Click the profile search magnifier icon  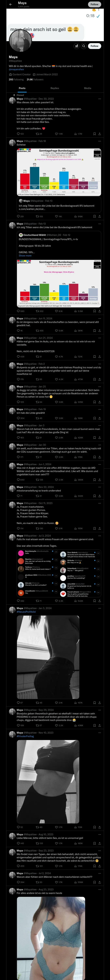point(83,46)
